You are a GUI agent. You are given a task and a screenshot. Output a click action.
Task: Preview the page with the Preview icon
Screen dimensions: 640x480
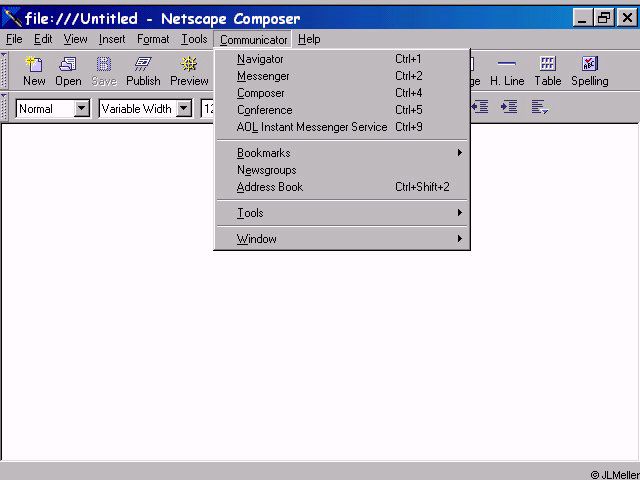tap(189, 71)
